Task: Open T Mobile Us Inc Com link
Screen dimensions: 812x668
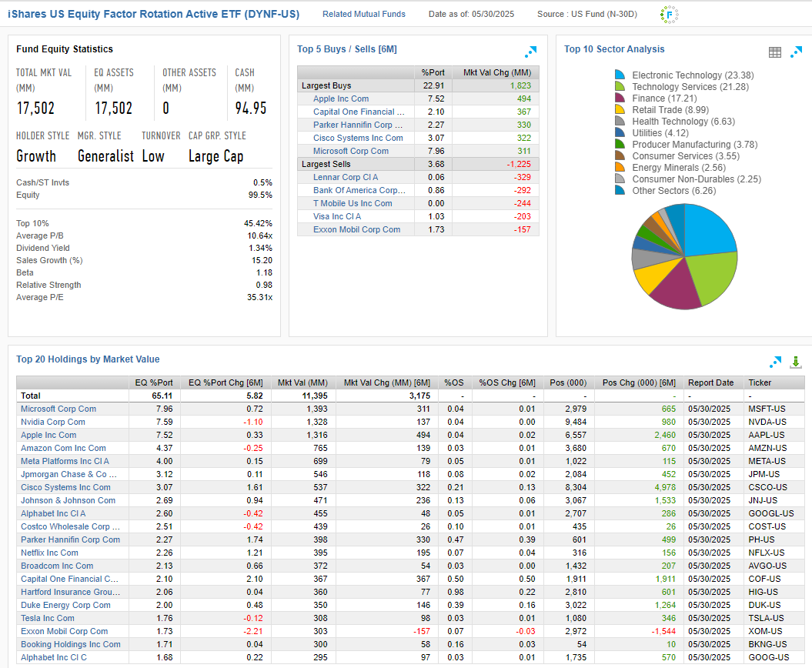Action: [x=353, y=203]
